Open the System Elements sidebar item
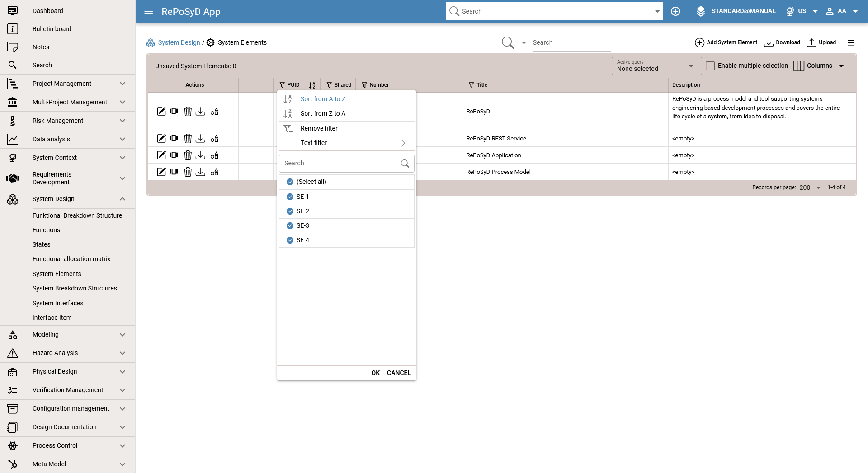Image resolution: width=868 pixels, height=473 pixels. tap(57, 274)
